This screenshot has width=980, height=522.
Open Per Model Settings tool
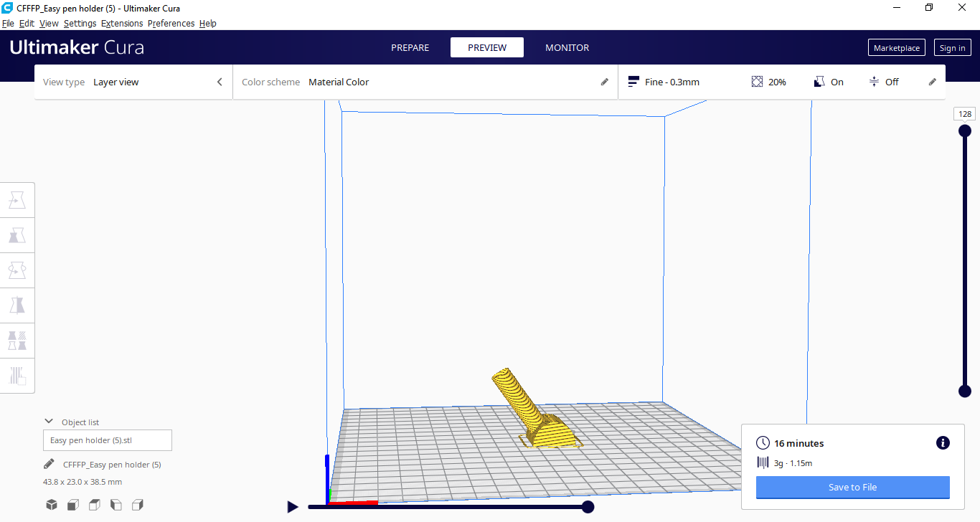tap(17, 340)
